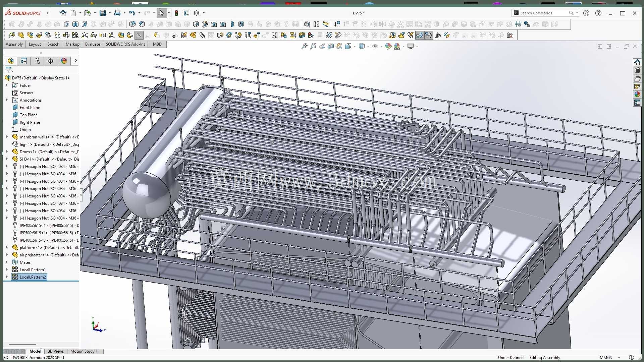This screenshot has height=362, width=644.
Task: Switch to the Sketch tab
Action: coord(53,44)
